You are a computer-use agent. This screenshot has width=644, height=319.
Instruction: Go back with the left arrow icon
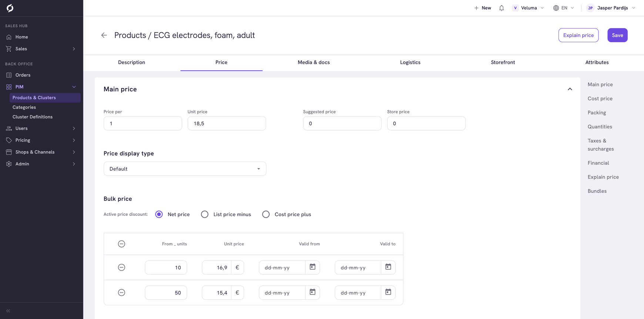[104, 35]
